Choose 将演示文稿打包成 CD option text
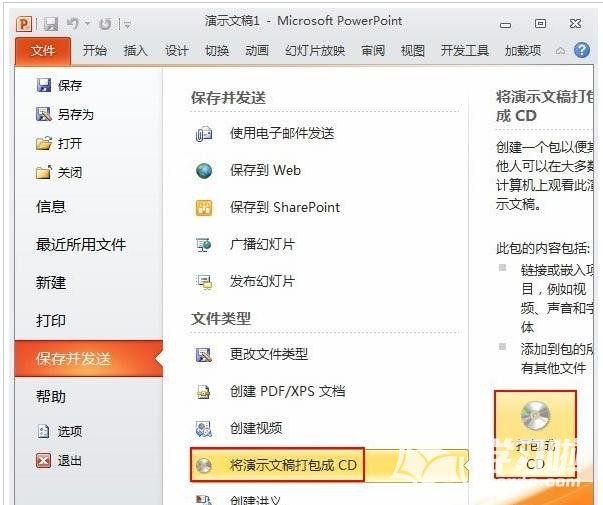 click(x=293, y=465)
